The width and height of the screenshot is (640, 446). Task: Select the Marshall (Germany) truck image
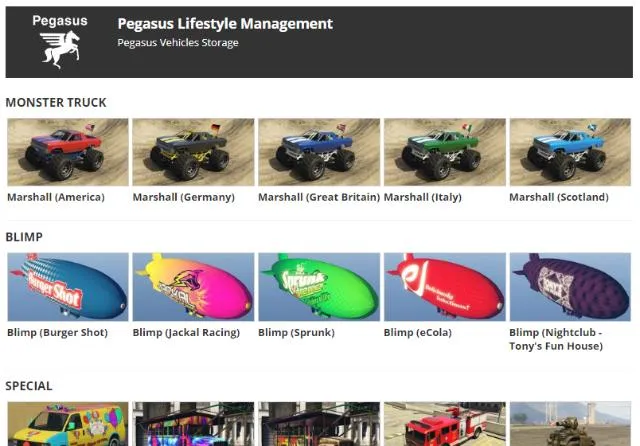pyautogui.click(x=193, y=152)
